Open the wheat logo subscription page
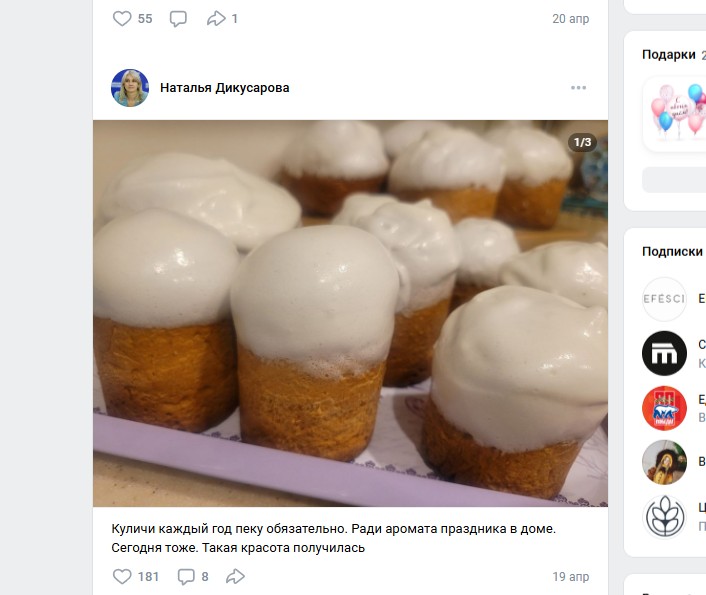Screen dimensions: 706x595 tap(664, 517)
